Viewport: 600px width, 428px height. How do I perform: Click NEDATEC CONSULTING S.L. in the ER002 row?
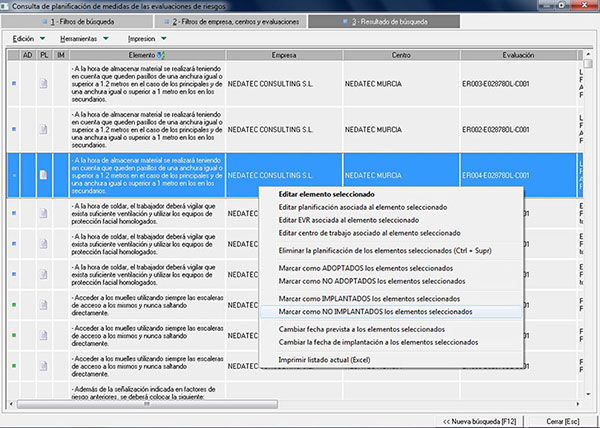270,130
